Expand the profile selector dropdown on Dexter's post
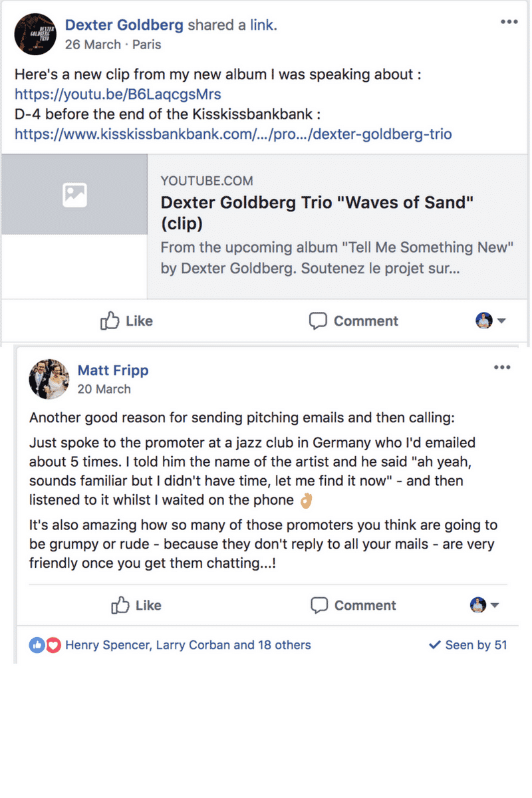Viewport: 532px width, 798px height. (491, 321)
